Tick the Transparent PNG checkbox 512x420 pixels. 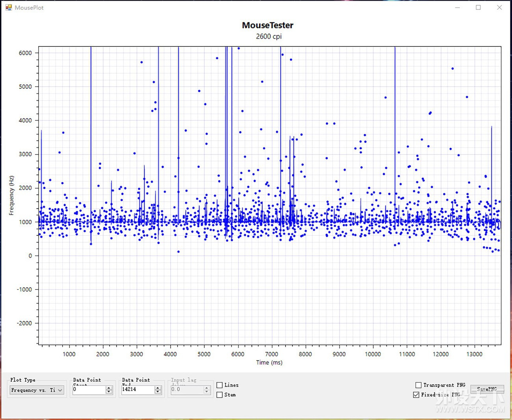[x=418, y=385]
